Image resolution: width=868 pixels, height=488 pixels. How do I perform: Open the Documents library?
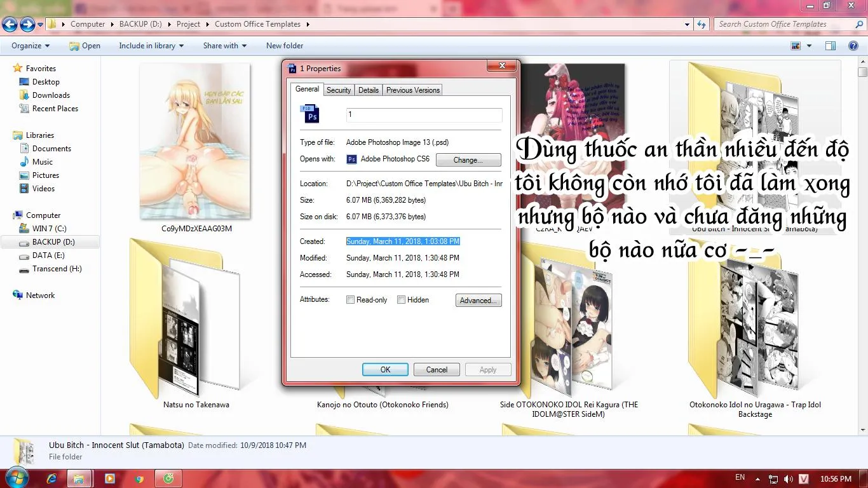coord(51,149)
